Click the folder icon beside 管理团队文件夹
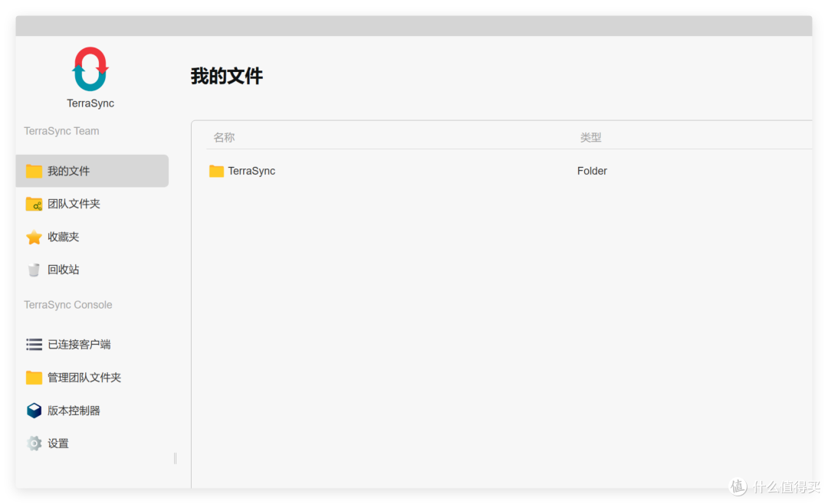 coord(34,378)
